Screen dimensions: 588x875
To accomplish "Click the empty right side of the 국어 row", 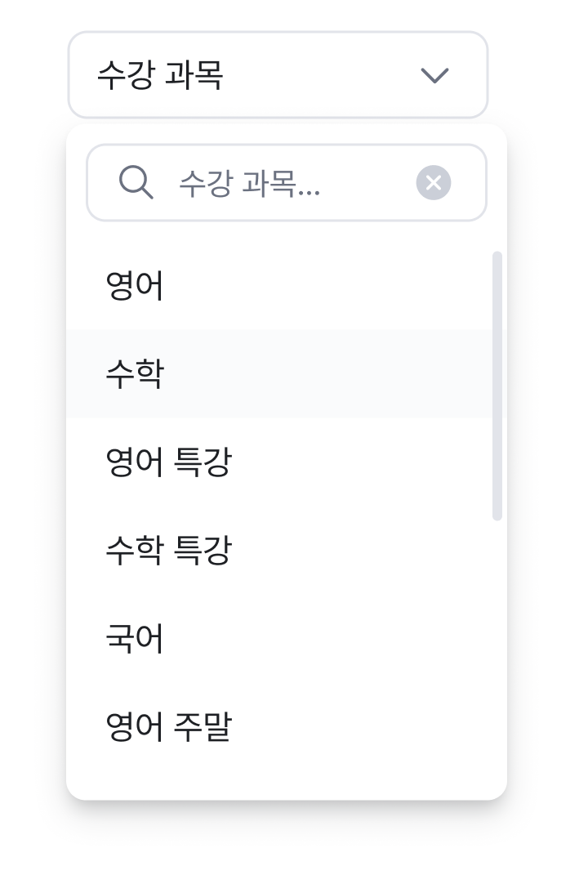I will (x=335, y=638).
